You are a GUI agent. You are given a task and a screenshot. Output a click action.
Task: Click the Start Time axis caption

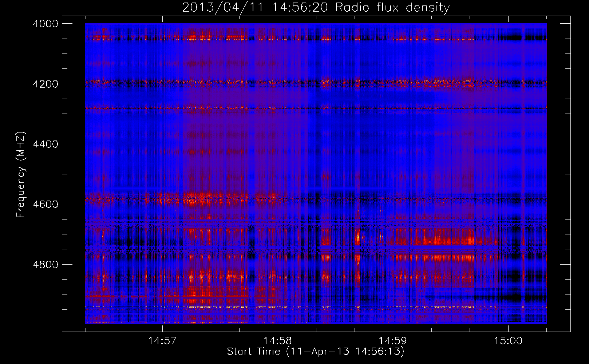point(316,352)
